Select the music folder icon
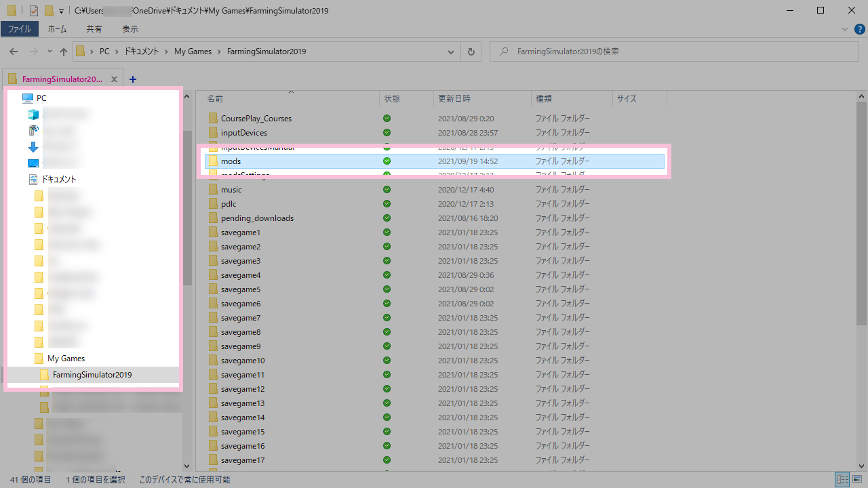 coord(213,190)
